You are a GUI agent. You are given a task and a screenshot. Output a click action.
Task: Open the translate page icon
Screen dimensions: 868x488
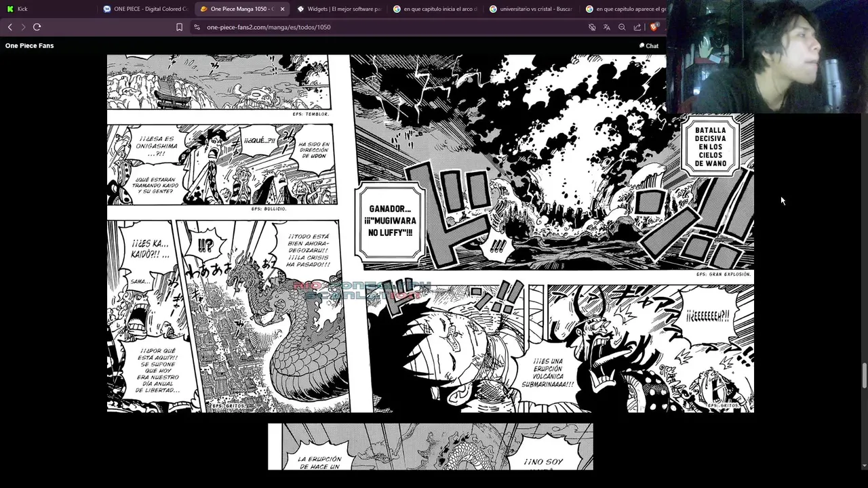click(x=607, y=27)
